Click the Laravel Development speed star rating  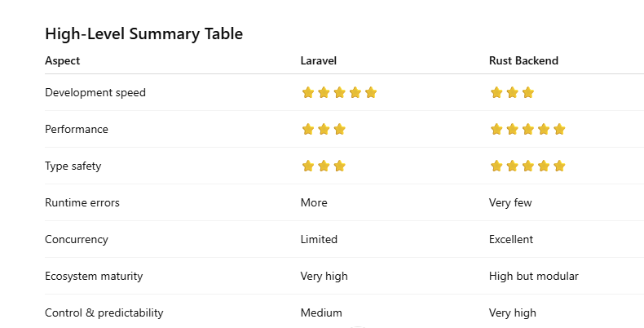339,93
